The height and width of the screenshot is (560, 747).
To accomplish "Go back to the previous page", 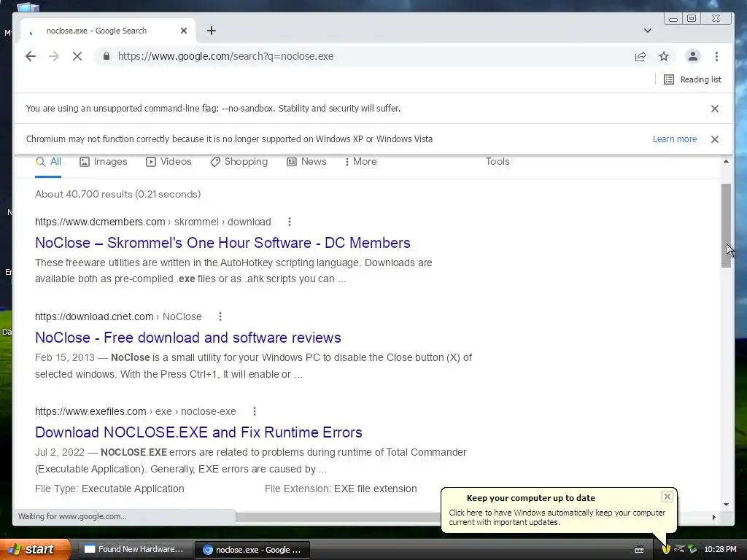I will point(31,56).
